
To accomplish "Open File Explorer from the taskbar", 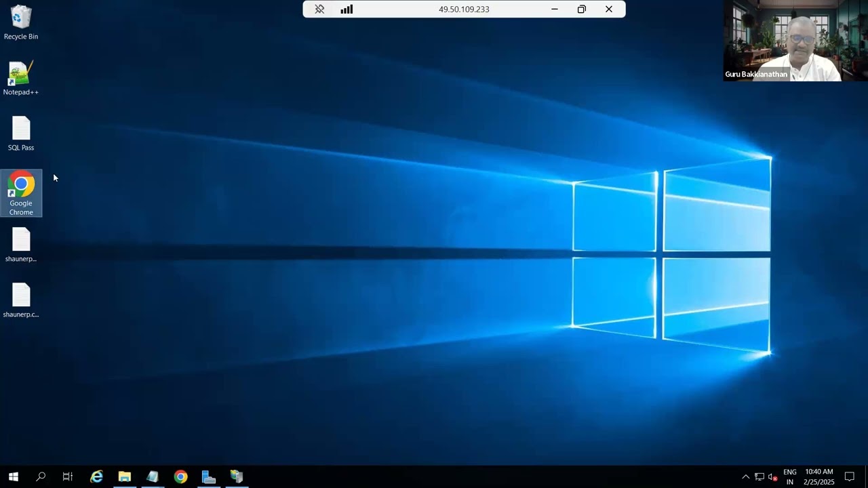I will 125,476.
